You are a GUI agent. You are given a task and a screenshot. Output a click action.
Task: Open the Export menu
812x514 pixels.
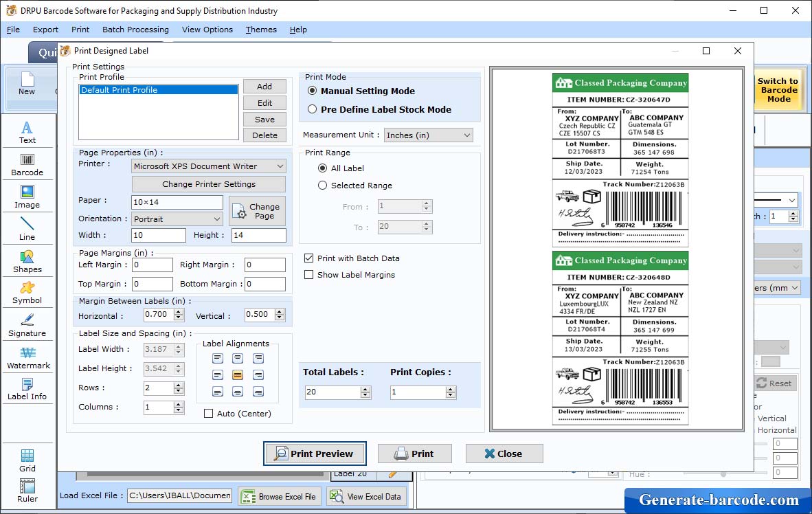45,30
